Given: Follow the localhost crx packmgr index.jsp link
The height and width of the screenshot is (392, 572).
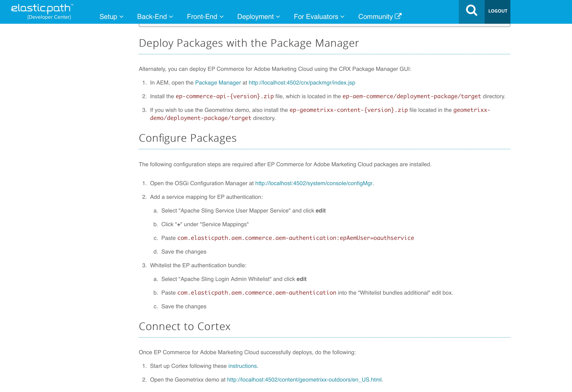Looking at the screenshot, I should 302,83.
